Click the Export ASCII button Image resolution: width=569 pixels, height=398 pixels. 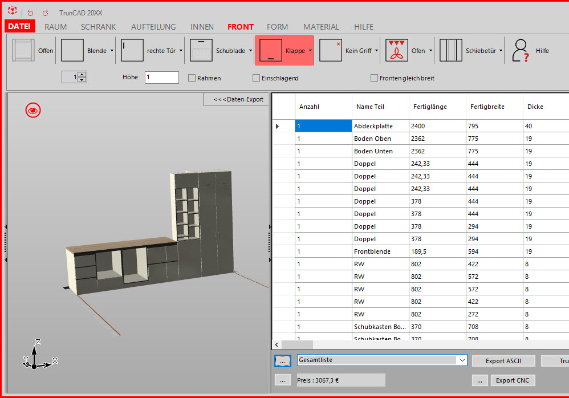pos(503,361)
